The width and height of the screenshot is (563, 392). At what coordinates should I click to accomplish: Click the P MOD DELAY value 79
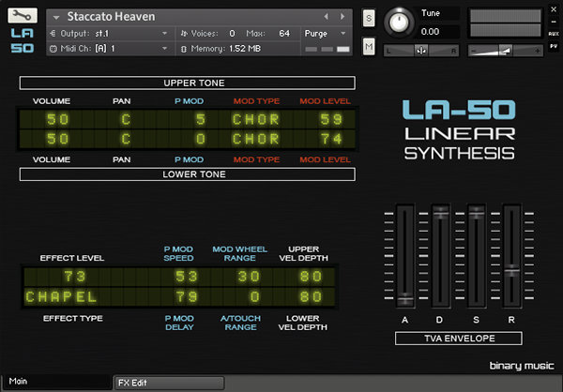(187, 297)
